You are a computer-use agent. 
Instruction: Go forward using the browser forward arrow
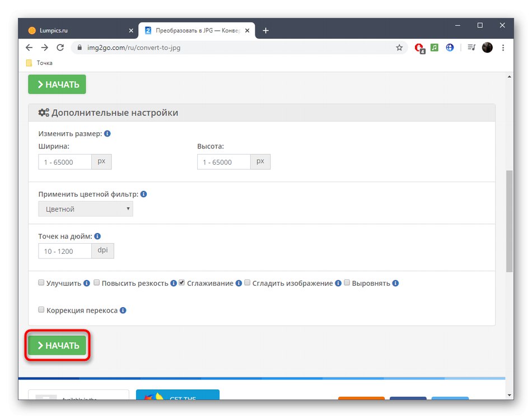tap(44, 48)
